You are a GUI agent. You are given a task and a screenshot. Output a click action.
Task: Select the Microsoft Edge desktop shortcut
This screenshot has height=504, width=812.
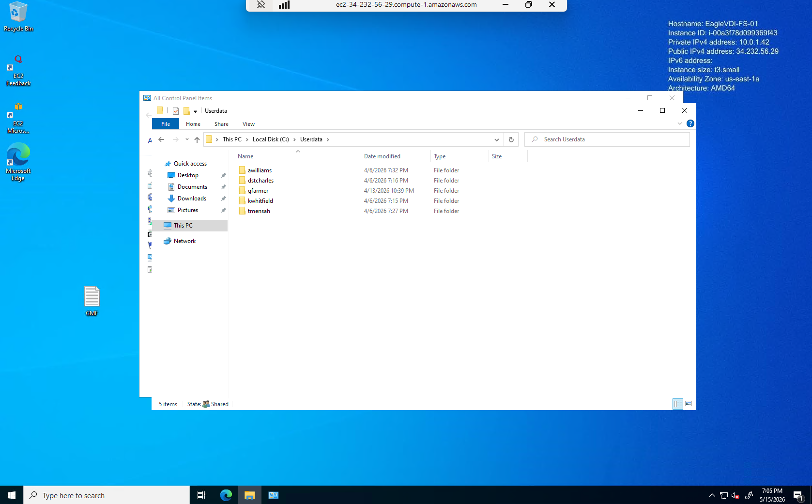[x=18, y=162]
